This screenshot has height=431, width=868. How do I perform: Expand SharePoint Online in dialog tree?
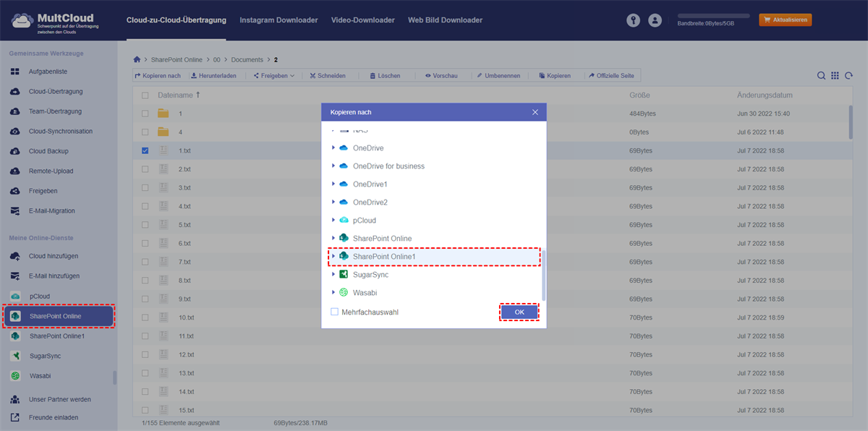[333, 239]
